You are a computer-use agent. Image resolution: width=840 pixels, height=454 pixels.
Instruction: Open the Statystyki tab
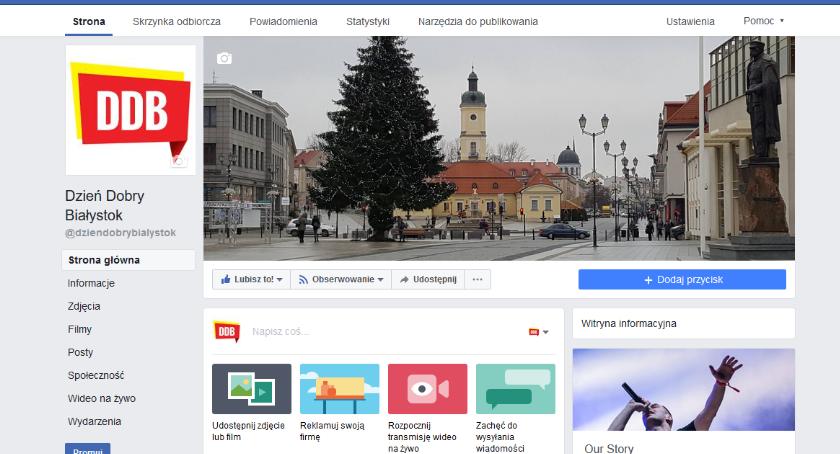coord(367,20)
